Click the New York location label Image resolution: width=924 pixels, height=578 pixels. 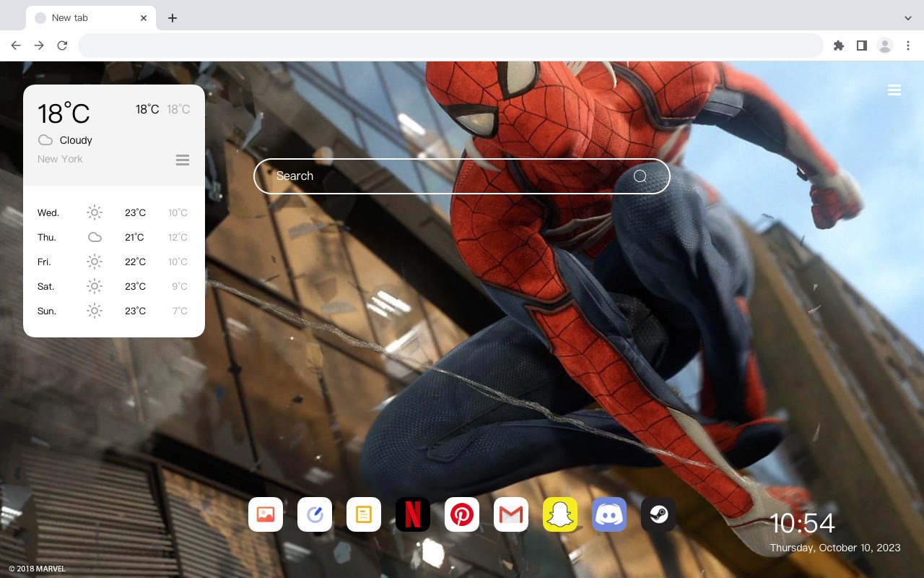[60, 159]
